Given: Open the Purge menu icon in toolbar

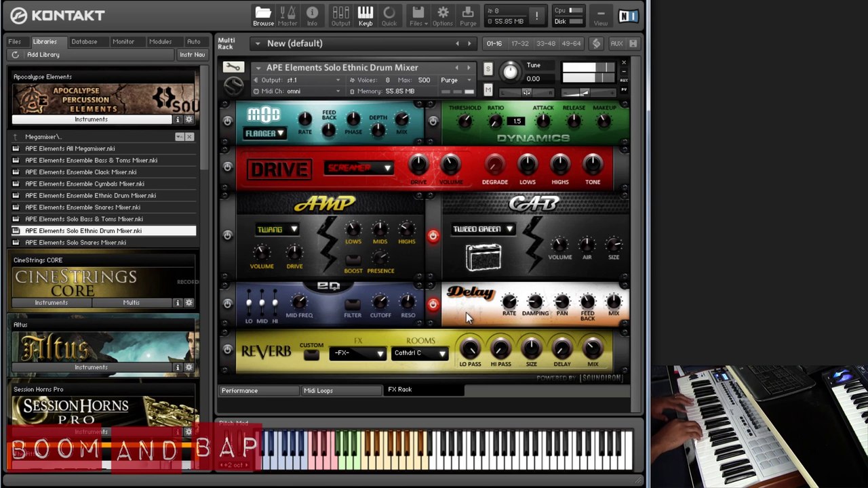Looking at the screenshot, I should (468, 16).
